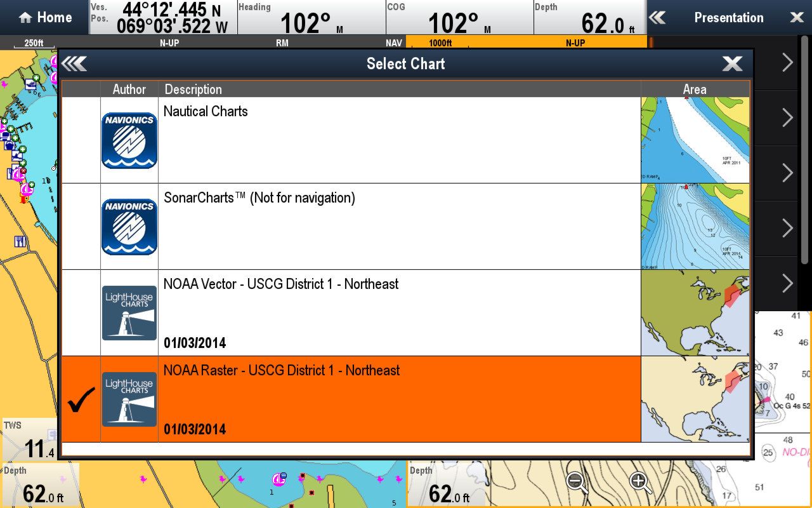Tap left chart N-UP orientation label
Viewport: 812px width, 508px height.
click(x=169, y=43)
